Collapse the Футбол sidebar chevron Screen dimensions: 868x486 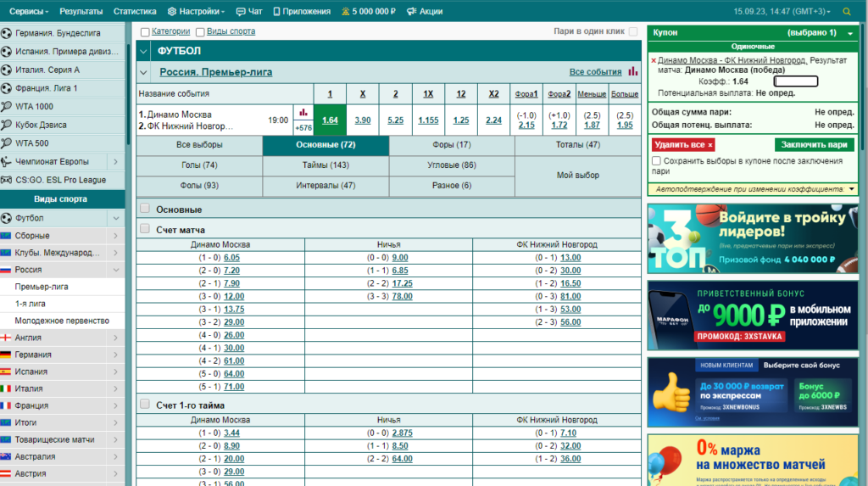(x=115, y=218)
